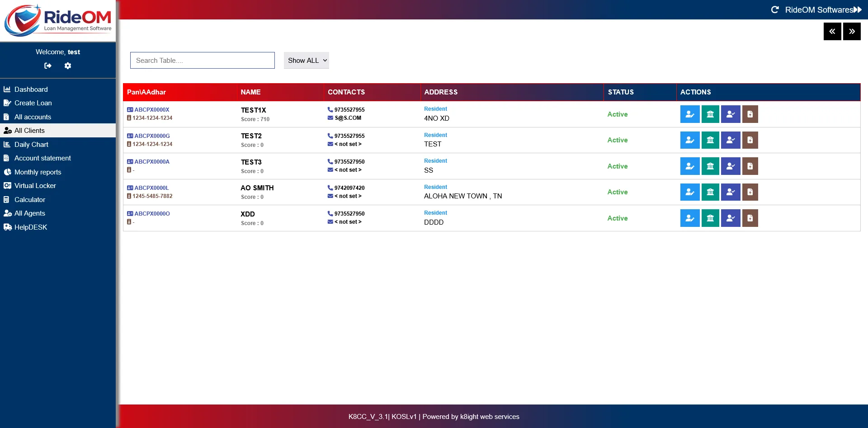Open client record ABCPX0000X
This screenshot has width=868, height=428.
152,109
